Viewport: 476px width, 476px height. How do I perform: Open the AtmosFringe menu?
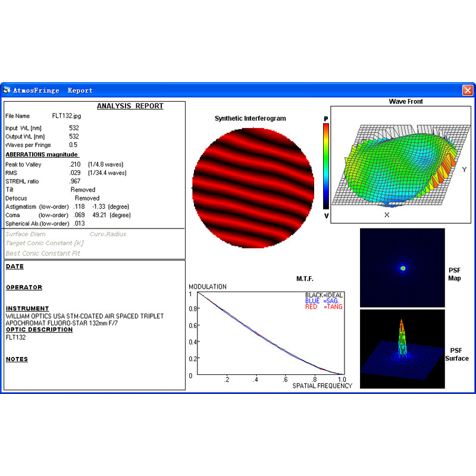[x=37, y=90]
